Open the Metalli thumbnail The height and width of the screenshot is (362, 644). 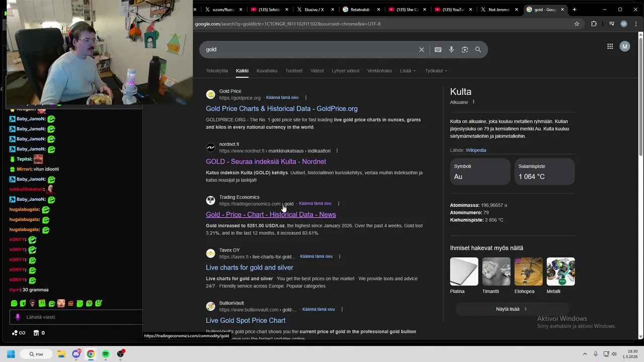pos(560,271)
